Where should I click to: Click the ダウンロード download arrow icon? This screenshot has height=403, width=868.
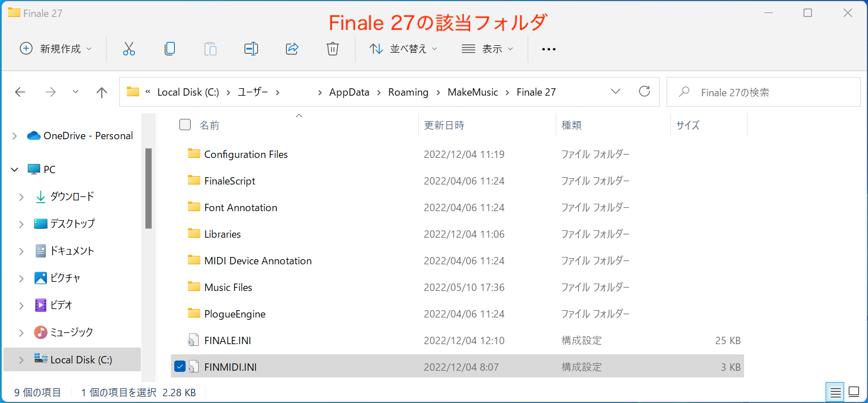coord(41,196)
